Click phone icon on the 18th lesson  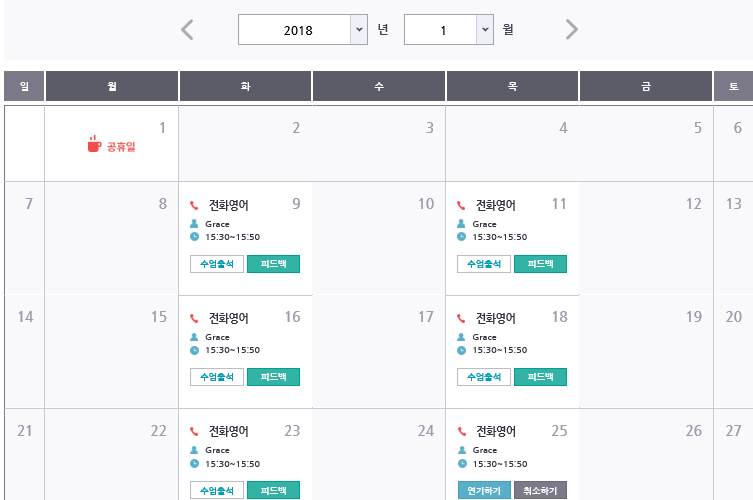coord(461,319)
